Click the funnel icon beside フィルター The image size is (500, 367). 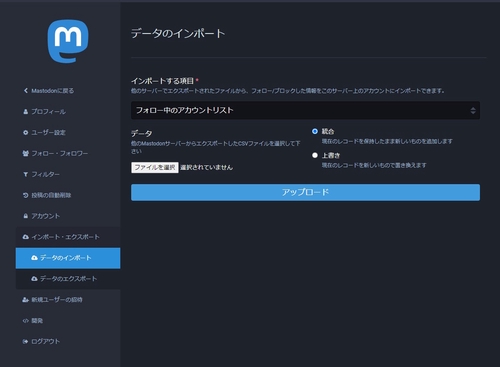coord(26,174)
